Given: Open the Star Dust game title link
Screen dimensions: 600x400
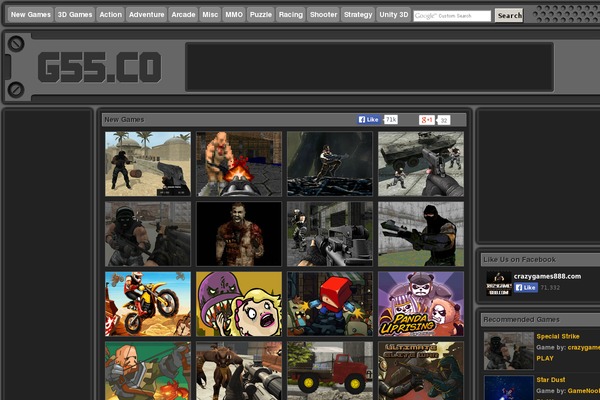Looking at the screenshot, I should (x=551, y=380).
